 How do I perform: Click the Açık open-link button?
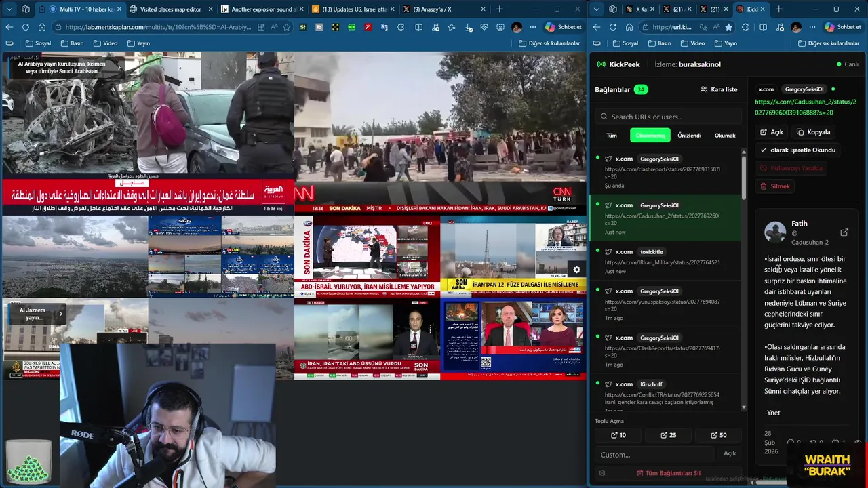[x=772, y=132]
